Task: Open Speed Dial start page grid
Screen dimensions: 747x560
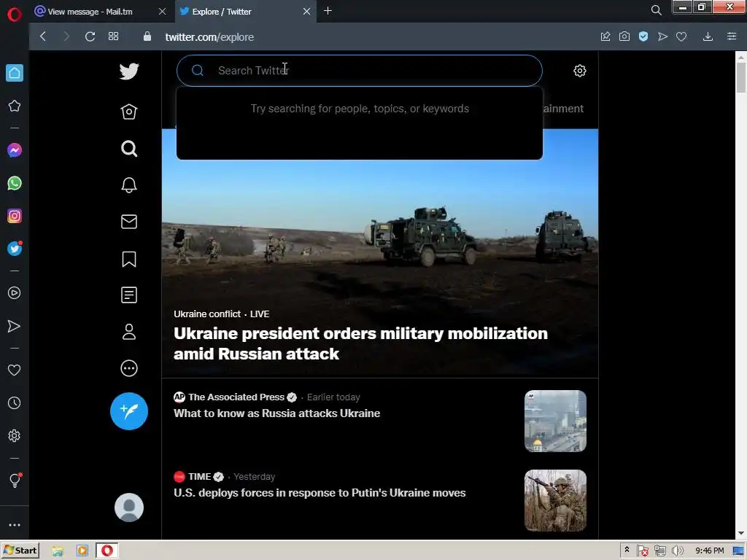Action: (113, 36)
